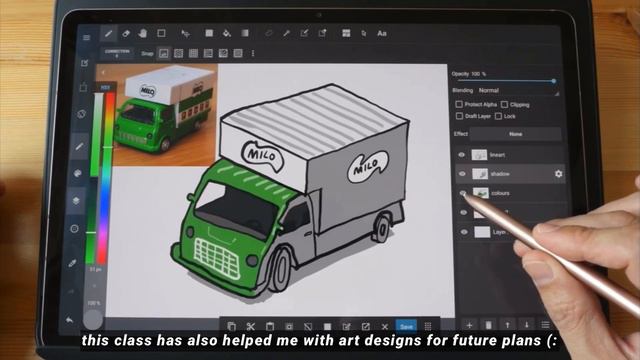Open the hamburger main menu

coord(87,38)
